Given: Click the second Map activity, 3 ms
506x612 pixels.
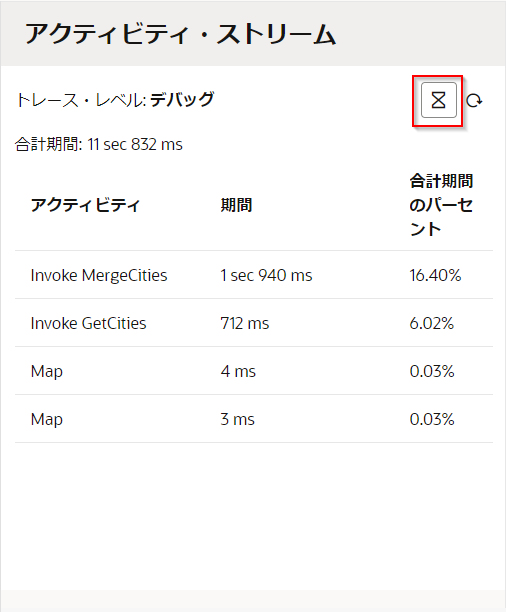Looking at the screenshot, I should click(x=254, y=419).
